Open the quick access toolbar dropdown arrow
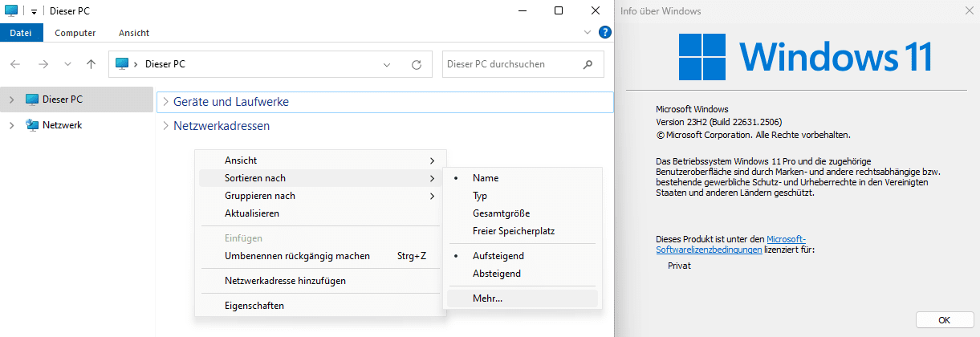980x337 pixels. [35, 12]
